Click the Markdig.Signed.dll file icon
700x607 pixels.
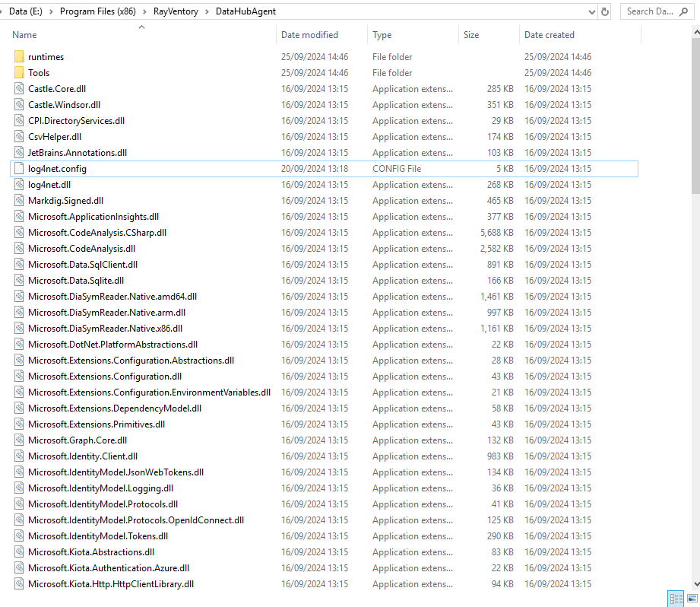(19, 201)
